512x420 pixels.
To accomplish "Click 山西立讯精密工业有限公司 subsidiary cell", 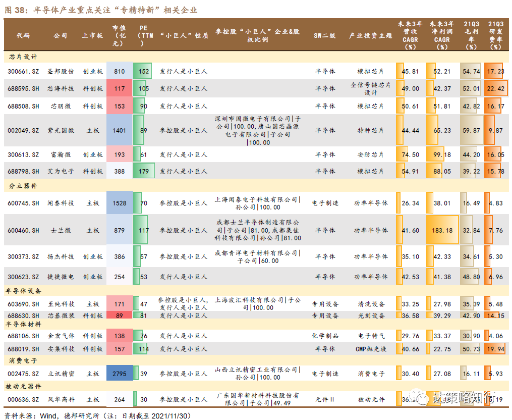I will click(x=258, y=373).
